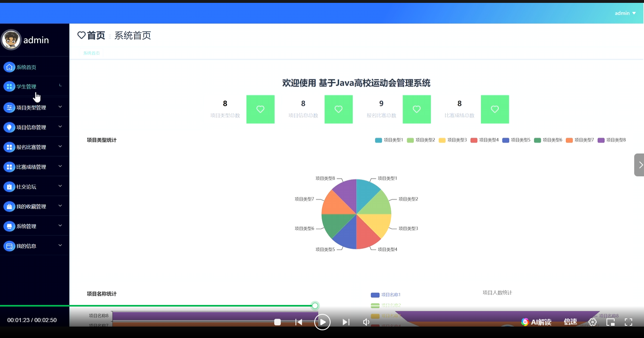This screenshot has height=338, width=644.
Task: Enable picture-in-picture mode
Action: tap(611, 322)
